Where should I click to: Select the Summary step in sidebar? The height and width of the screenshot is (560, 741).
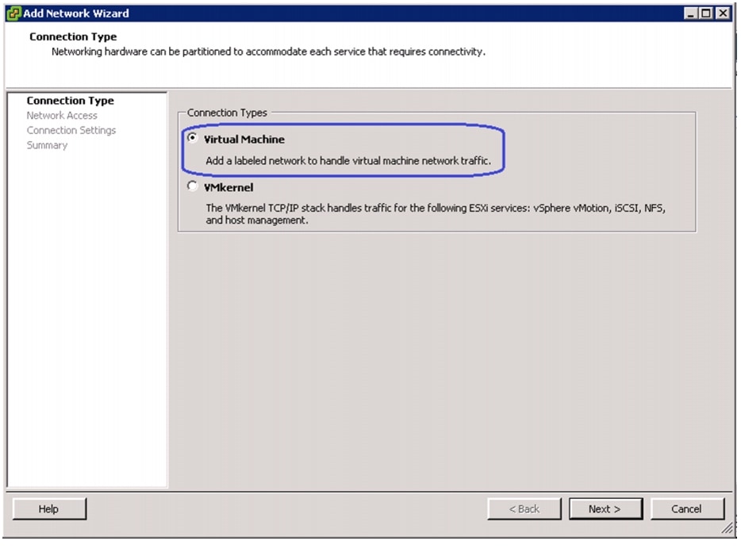tap(48, 145)
